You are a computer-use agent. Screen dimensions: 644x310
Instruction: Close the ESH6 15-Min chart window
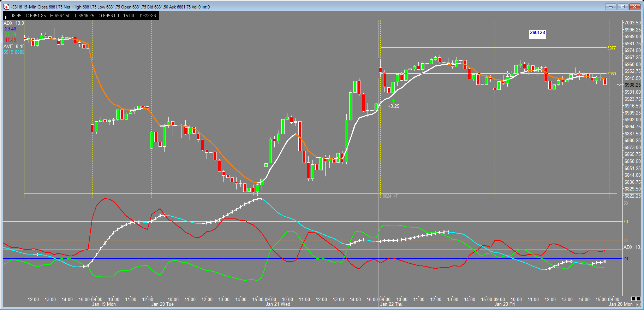(635, 7)
